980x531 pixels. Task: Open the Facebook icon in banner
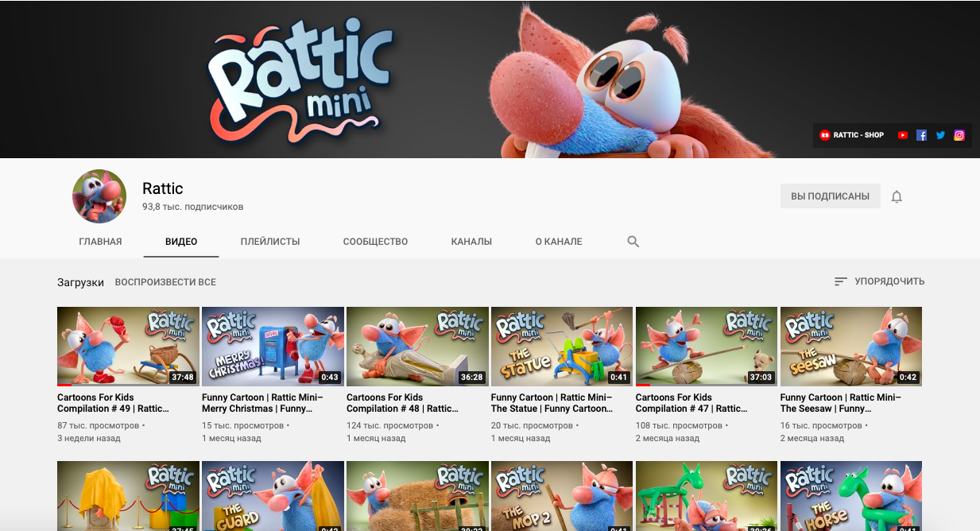[921, 135]
